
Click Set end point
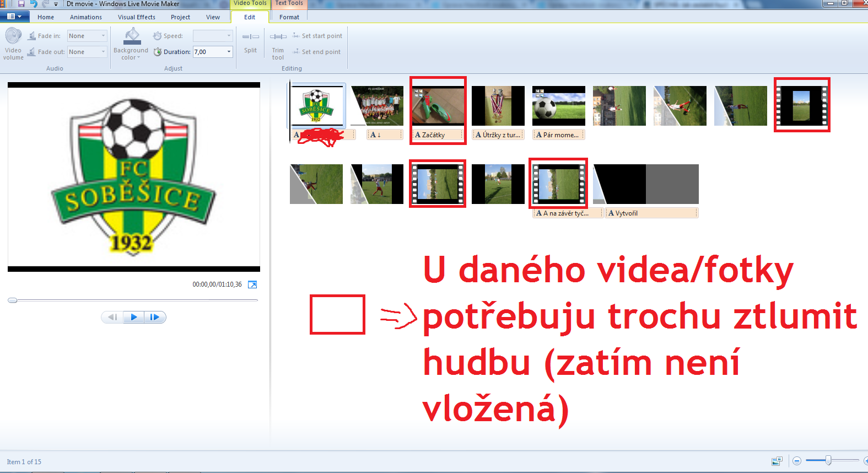pyautogui.click(x=317, y=52)
